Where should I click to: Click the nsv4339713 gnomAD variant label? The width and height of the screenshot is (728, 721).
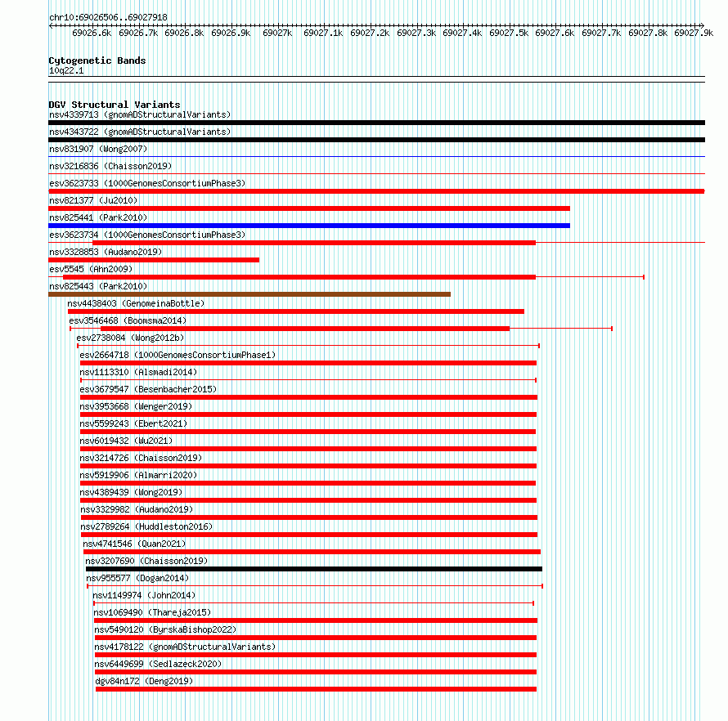[x=140, y=114]
